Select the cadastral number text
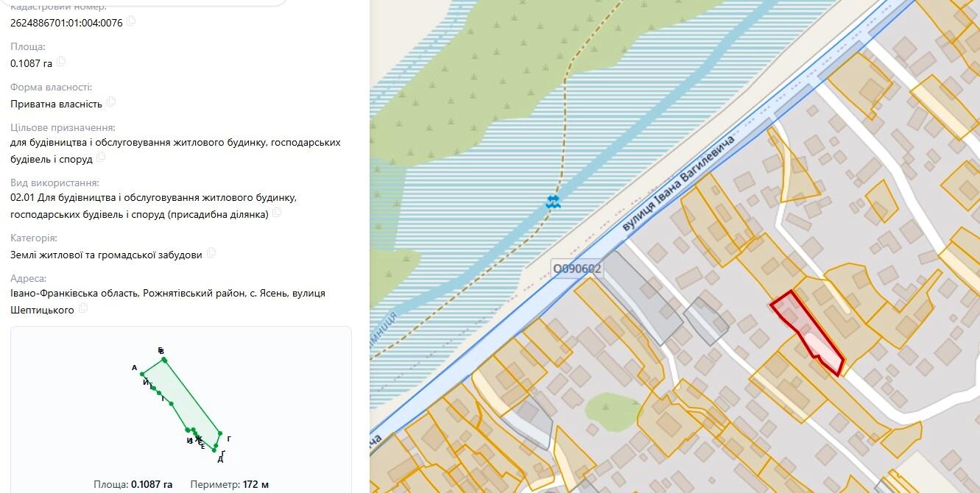Viewport: 980px width, 493px height. [x=66, y=23]
